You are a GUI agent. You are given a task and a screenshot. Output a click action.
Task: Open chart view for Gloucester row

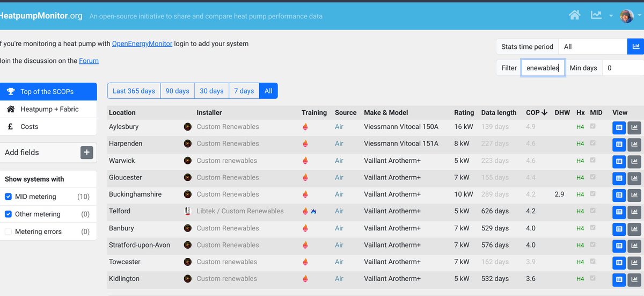point(634,178)
